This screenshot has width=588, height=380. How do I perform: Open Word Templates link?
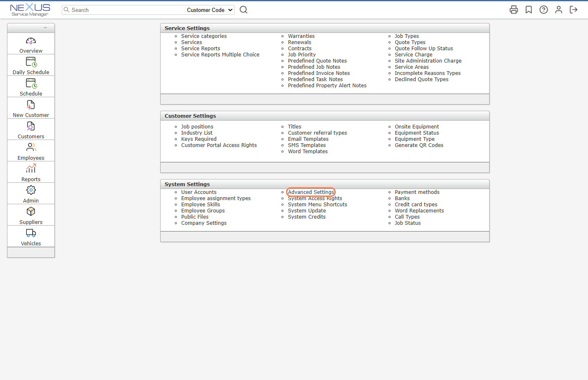308,152
